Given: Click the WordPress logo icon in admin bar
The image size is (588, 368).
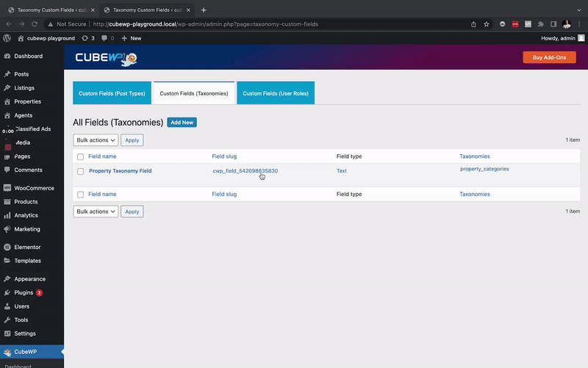Looking at the screenshot, I should click(7, 38).
